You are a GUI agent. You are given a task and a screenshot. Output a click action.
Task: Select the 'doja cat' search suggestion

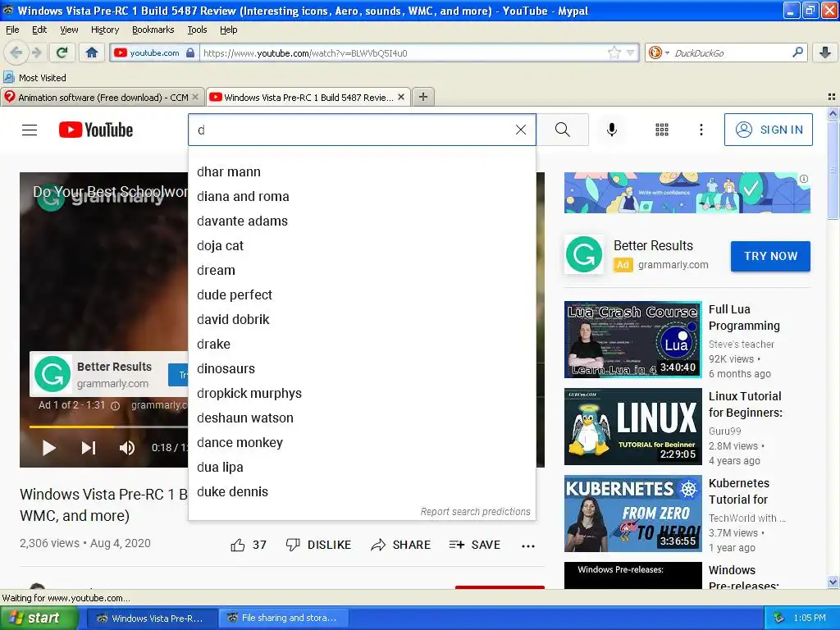point(362,246)
